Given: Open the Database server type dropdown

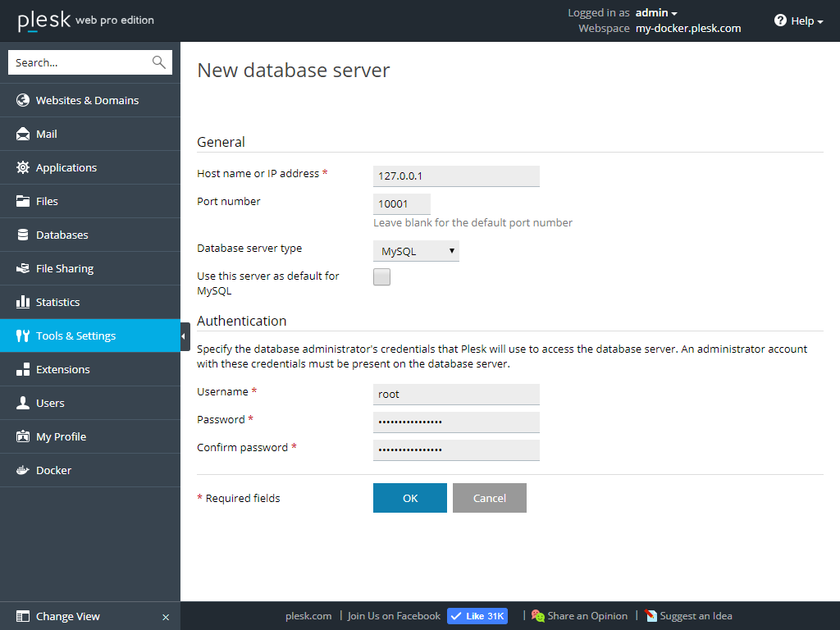Looking at the screenshot, I should 416,251.
